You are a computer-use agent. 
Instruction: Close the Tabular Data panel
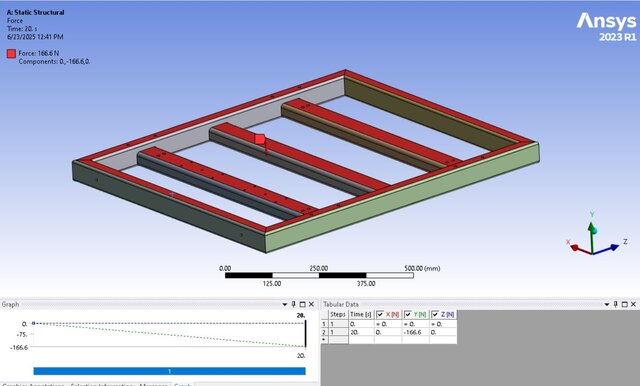(x=633, y=304)
